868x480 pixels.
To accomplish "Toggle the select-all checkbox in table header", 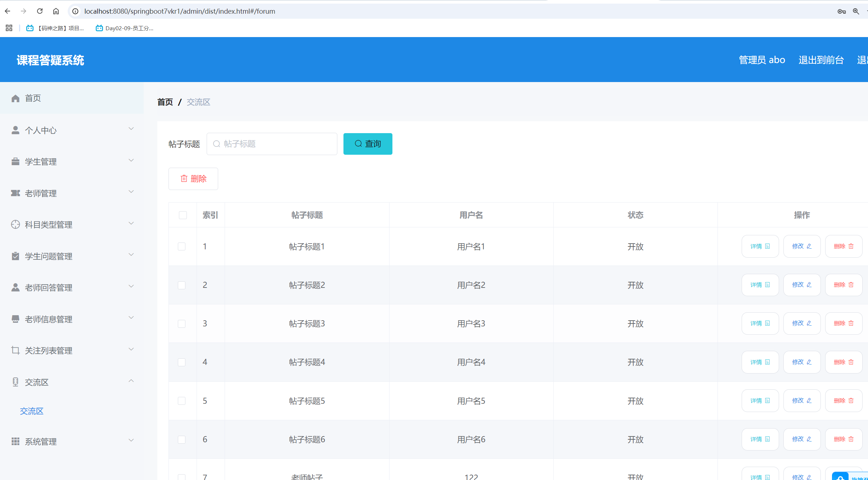I will [183, 215].
